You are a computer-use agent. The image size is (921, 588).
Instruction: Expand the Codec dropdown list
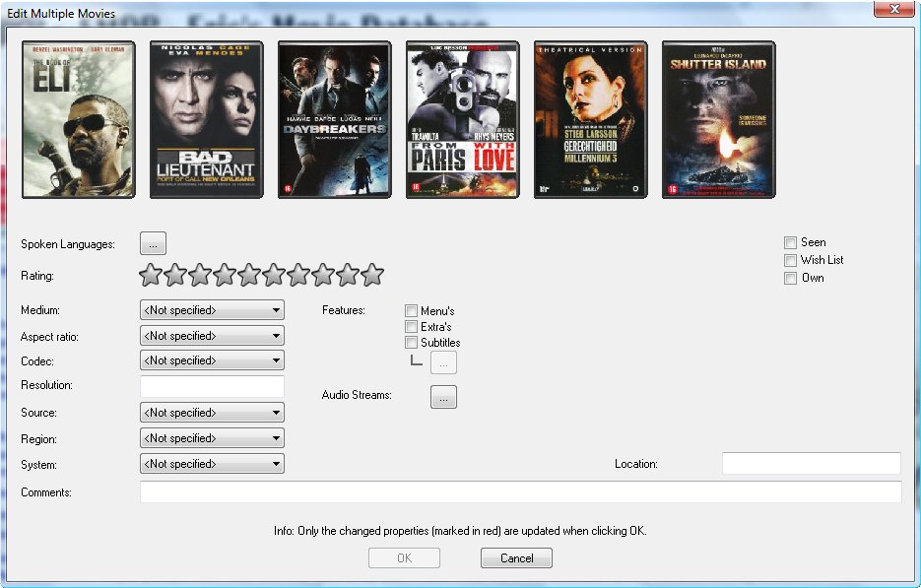pyautogui.click(x=212, y=360)
